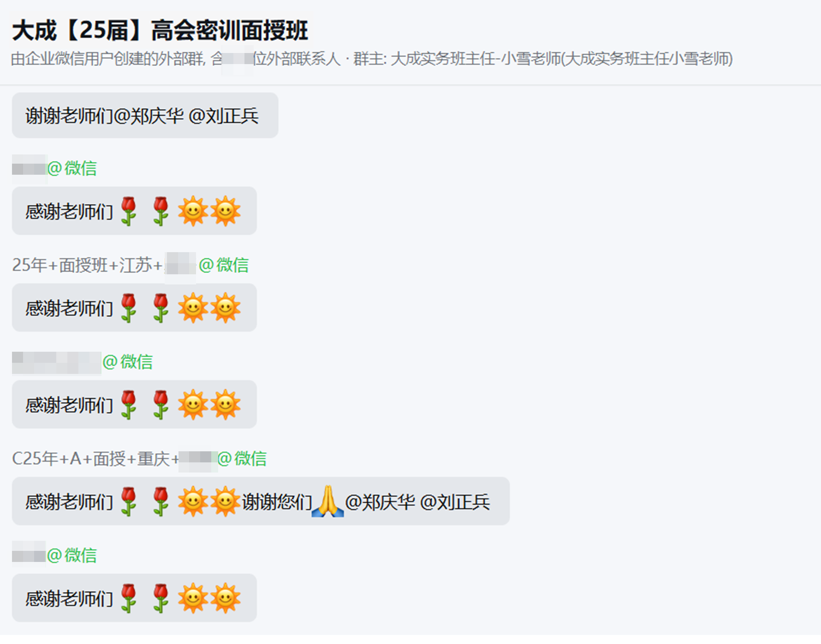Click the top message thanking @郑庆华 @刘正兵
The width and height of the screenshot is (821, 644).
(145, 115)
